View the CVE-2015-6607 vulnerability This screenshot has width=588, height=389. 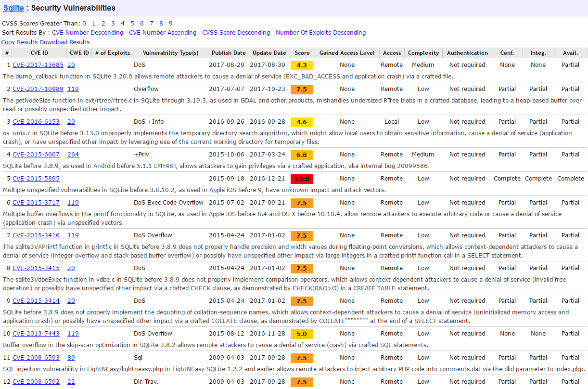pyautogui.click(x=36, y=155)
